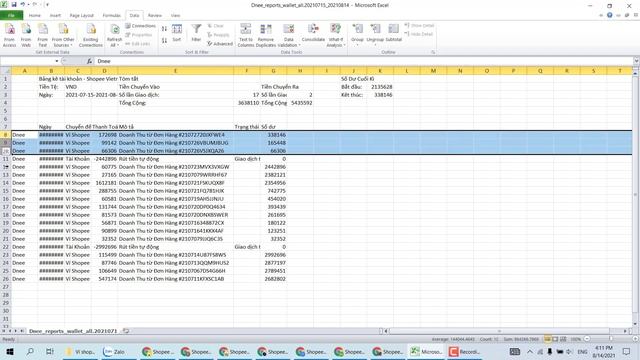
Task: Open Excel Help question mark icon
Action: (x=609, y=15)
